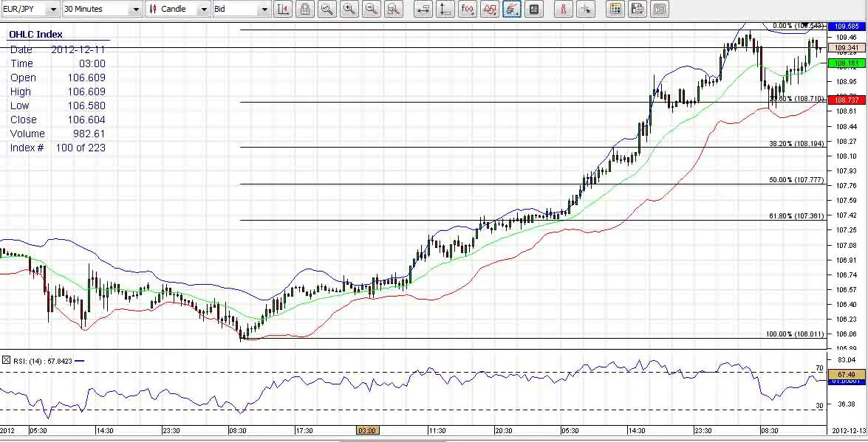Click the 2012-12-13 date label on axis

click(x=849, y=430)
